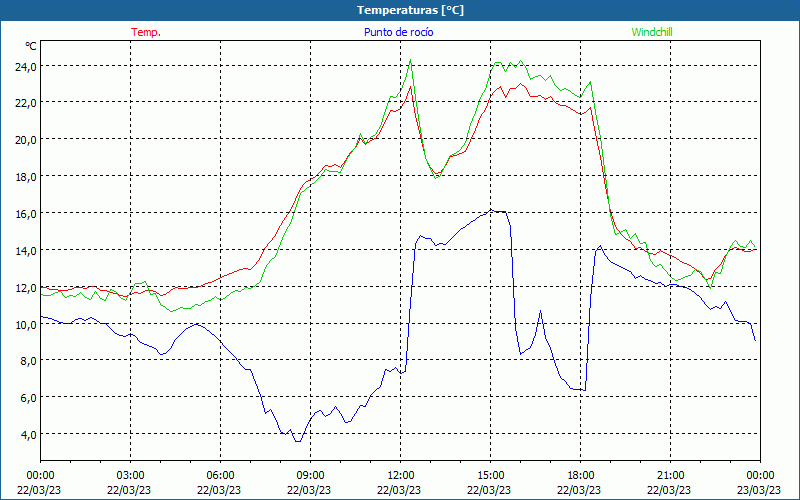Click the blue dew point minimum near 08:30

pos(297,441)
